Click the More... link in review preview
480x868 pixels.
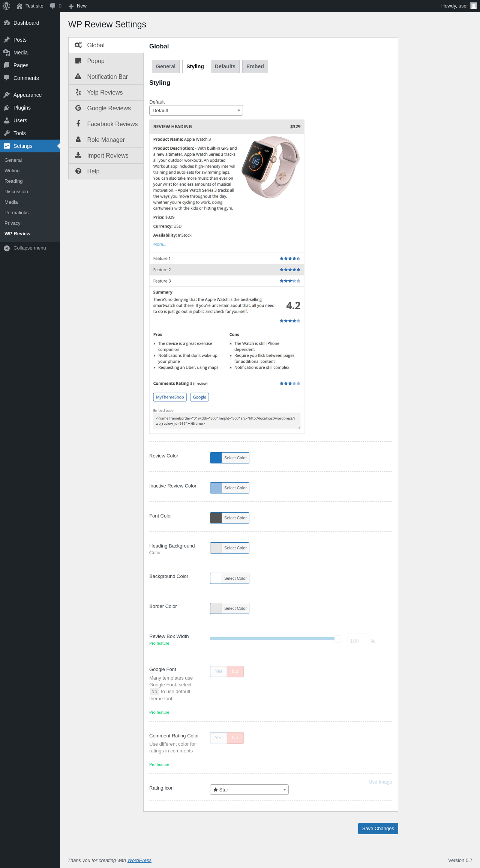[160, 244]
